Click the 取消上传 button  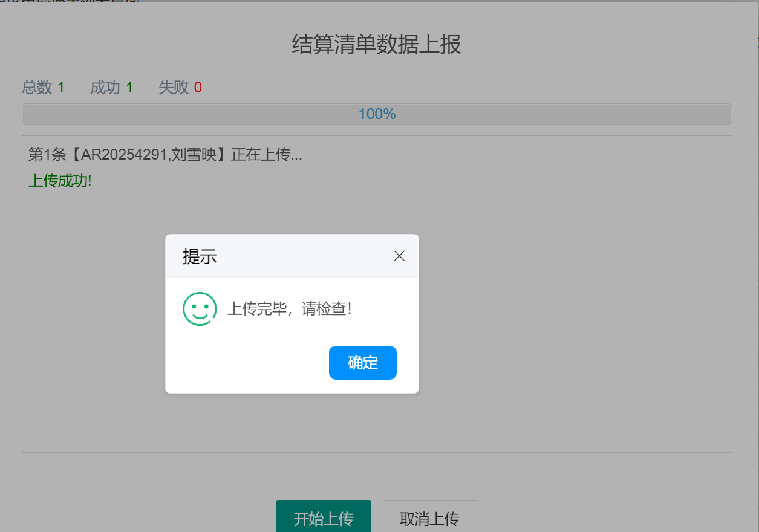click(x=429, y=518)
